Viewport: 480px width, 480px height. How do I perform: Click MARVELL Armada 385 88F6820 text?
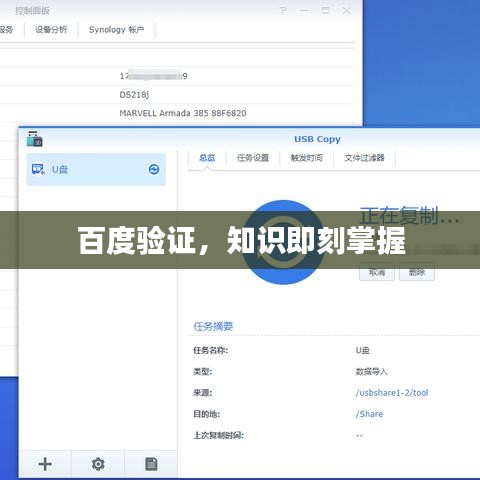(x=183, y=113)
